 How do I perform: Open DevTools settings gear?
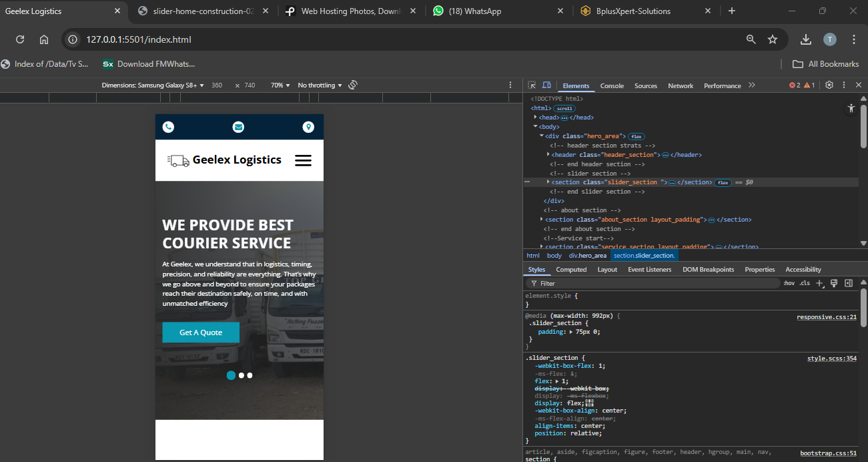coord(829,85)
